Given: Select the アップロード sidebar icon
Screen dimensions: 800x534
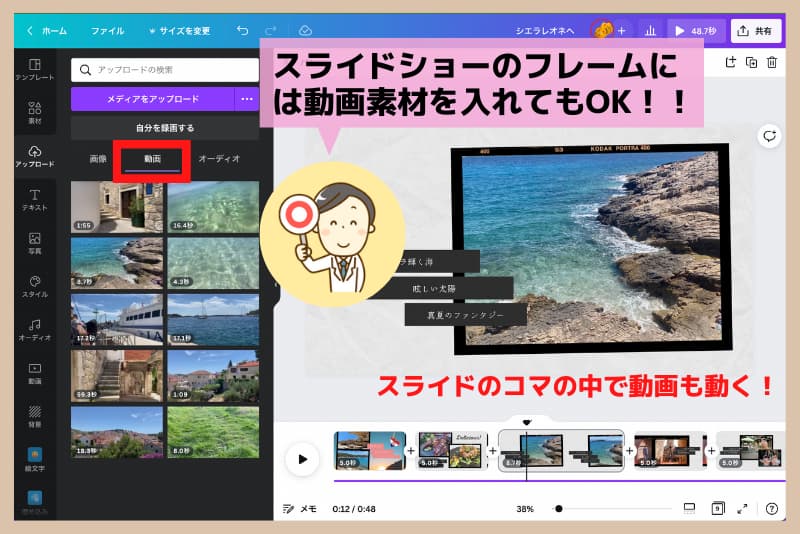Looking at the screenshot, I should [35, 156].
